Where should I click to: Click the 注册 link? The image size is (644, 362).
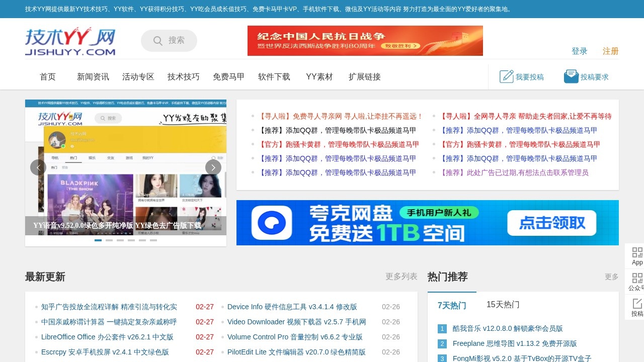[x=610, y=51]
